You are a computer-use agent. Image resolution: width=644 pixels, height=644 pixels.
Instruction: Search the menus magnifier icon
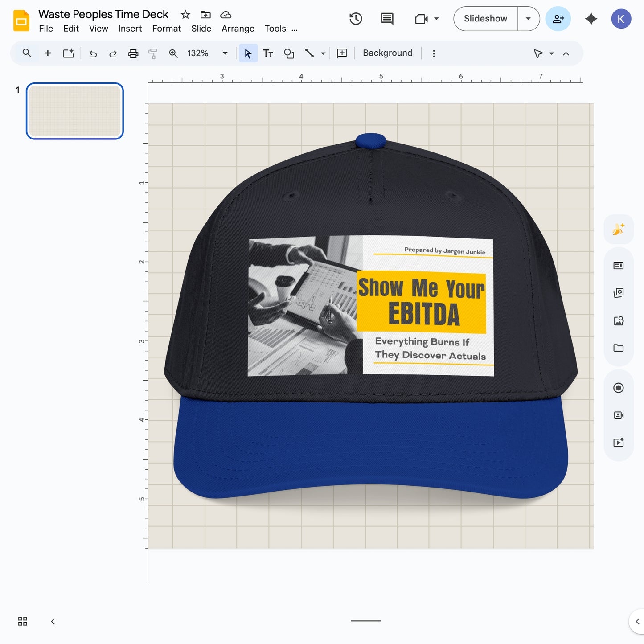click(x=27, y=53)
